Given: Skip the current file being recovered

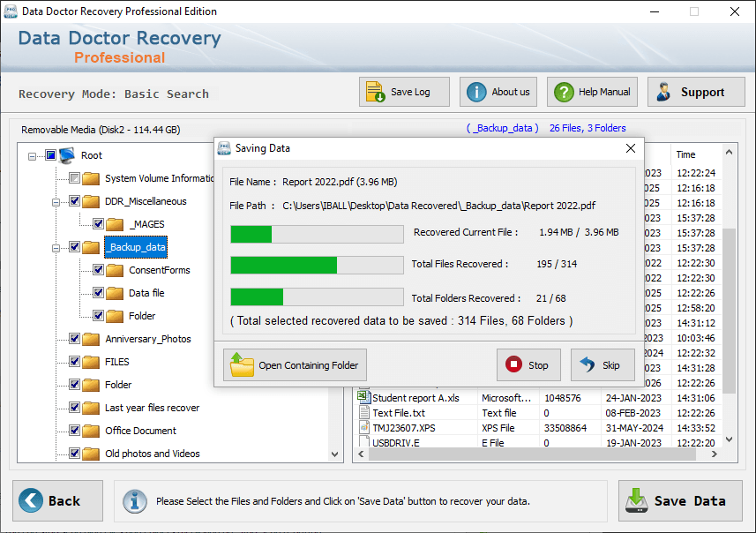Looking at the screenshot, I should tap(603, 365).
